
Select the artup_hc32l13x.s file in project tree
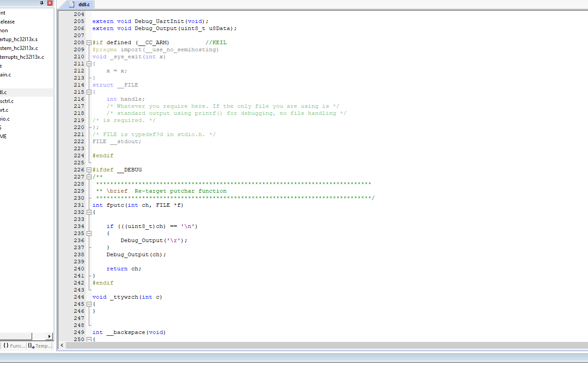click(x=19, y=39)
